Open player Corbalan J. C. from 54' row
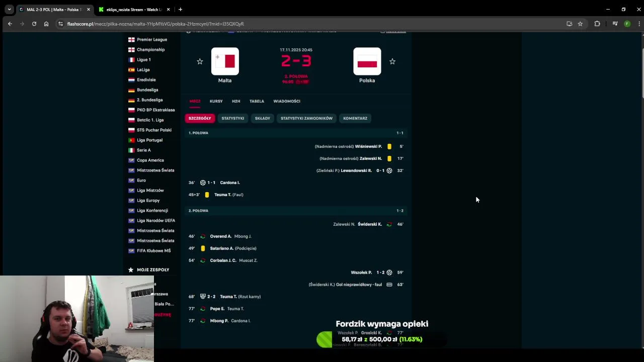 [x=223, y=260]
